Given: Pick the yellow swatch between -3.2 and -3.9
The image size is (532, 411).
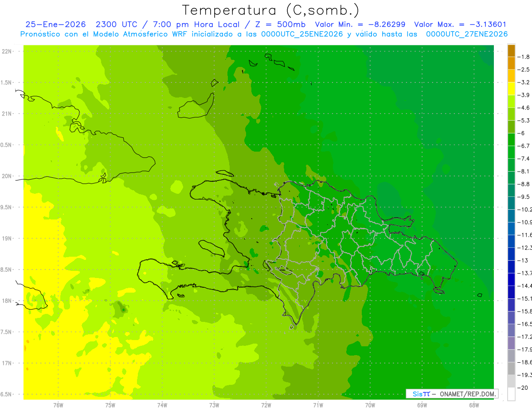Looking at the screenshot, I should [511, 89].
